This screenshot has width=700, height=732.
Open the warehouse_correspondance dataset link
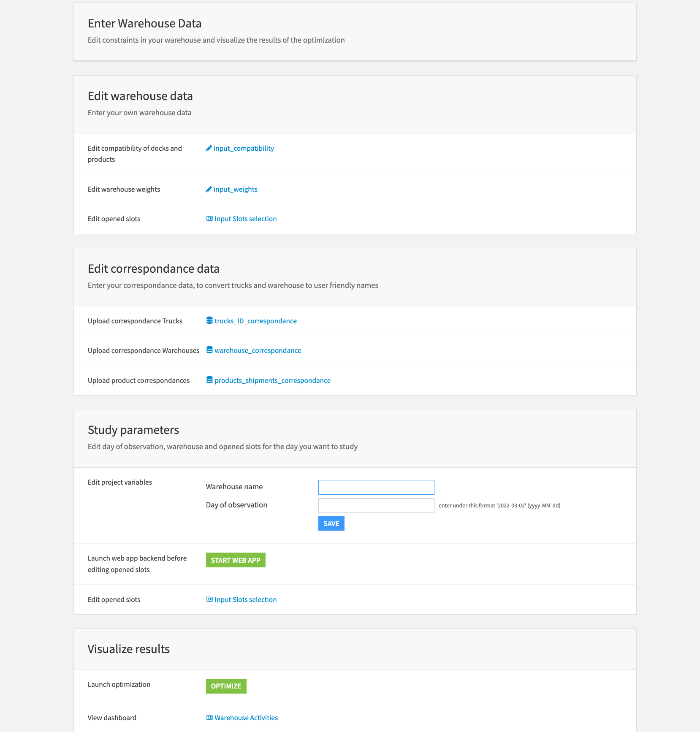pos(258,350)
